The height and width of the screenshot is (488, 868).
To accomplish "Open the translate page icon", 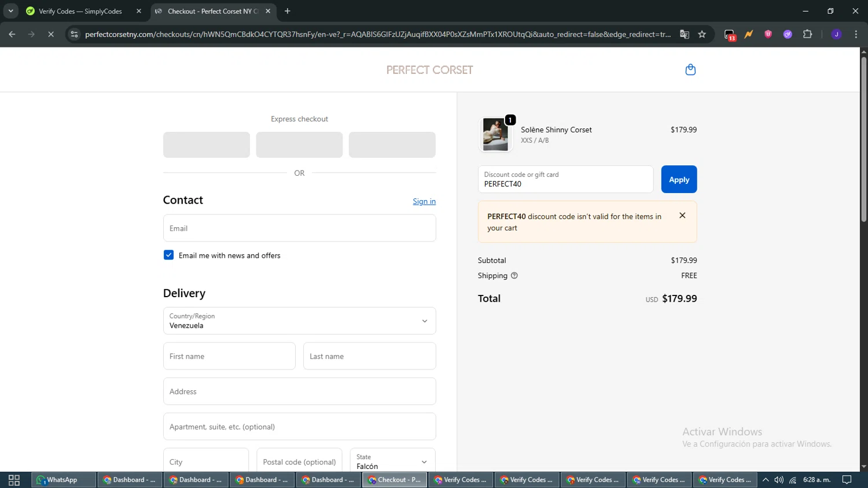I will pyautogui.click(x=685, y=34).
